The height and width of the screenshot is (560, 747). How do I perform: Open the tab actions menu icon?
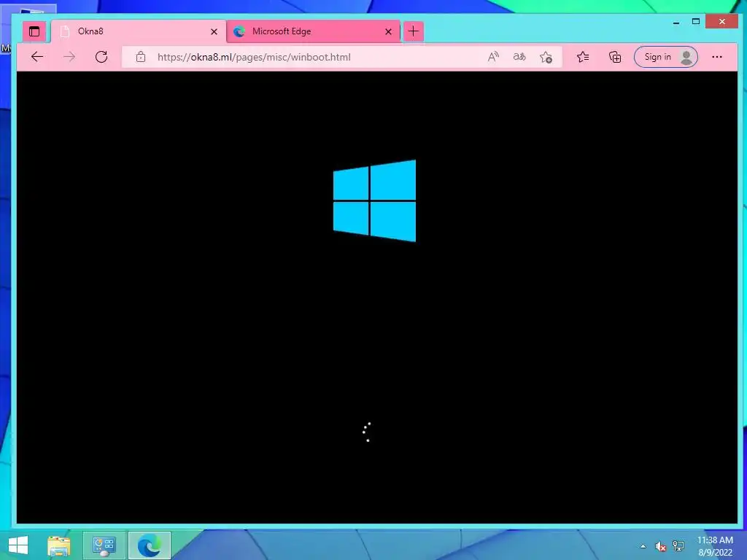(x=34, y=32)
